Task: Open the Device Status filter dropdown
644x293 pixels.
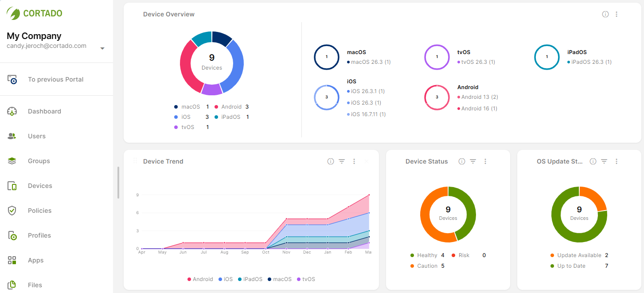Action: (473, 161)
